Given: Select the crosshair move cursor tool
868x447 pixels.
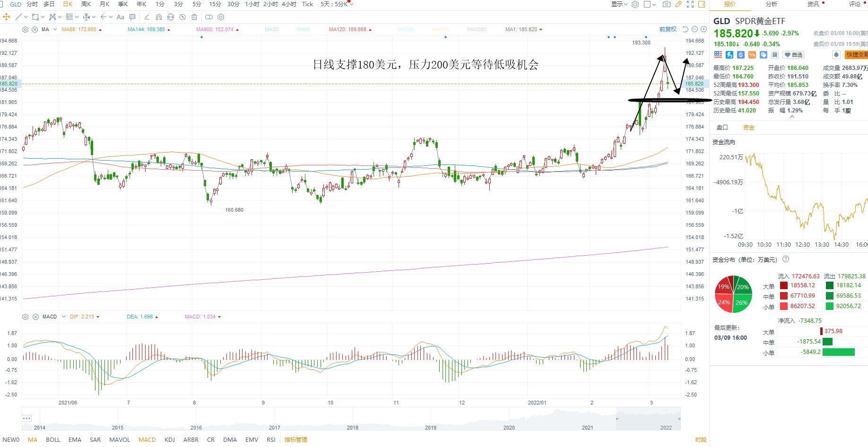Looking at the screenshot, I should click(x=6, y=17).
